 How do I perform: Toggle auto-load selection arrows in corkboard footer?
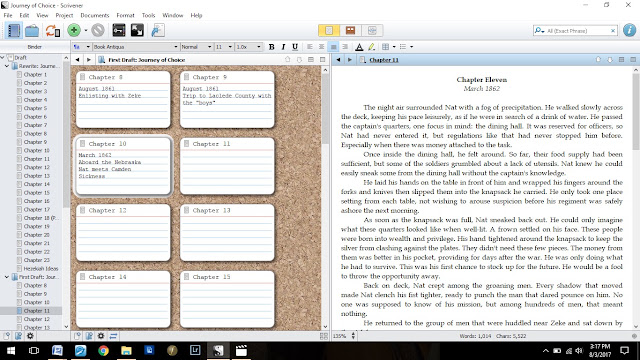113,336
